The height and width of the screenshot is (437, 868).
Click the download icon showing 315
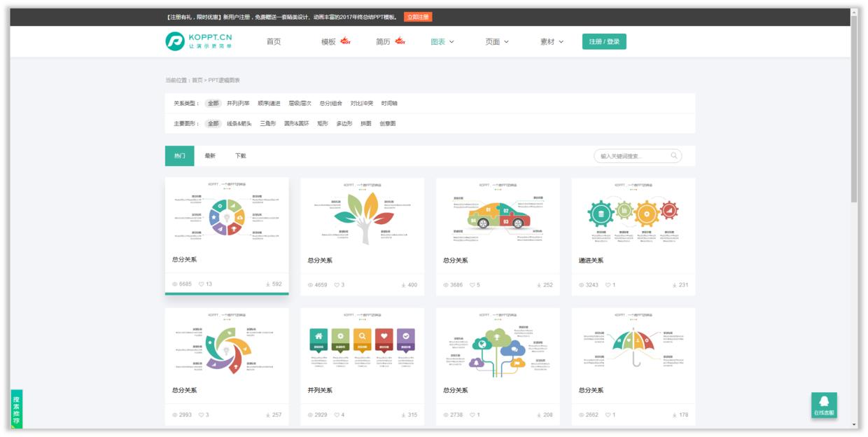point(403,415)
